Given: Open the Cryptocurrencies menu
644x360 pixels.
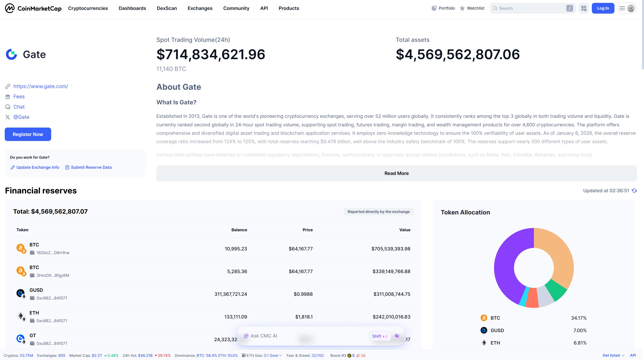Looking at the screenshot, I should 88,8.
